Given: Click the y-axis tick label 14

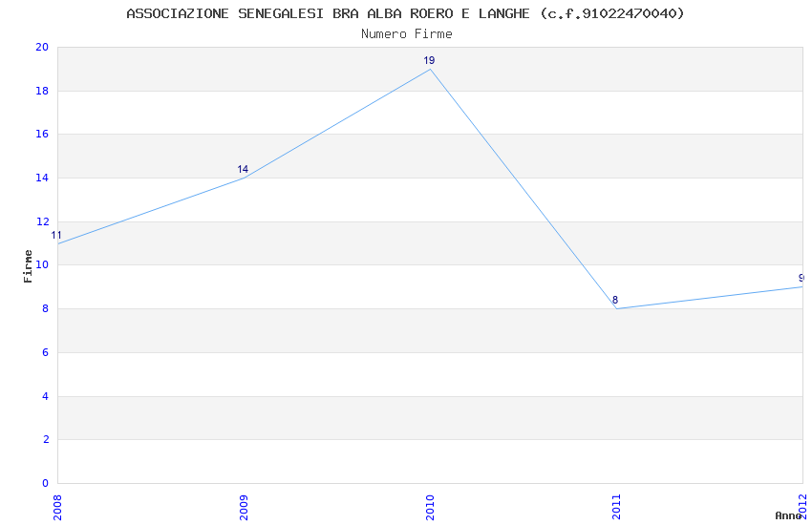Looking at the screenshot, I should tap(42, 178).
